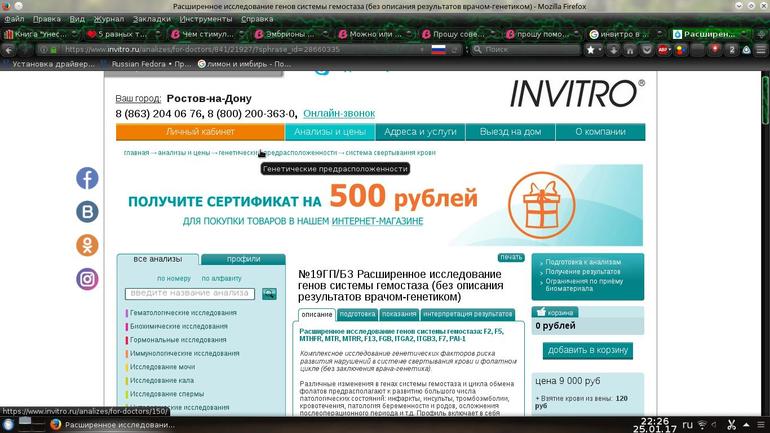This screenshot has height=433, width=770.
Task: Expand Гематологические исследования category
Action: pyautogui.click(x=182, y=313)
